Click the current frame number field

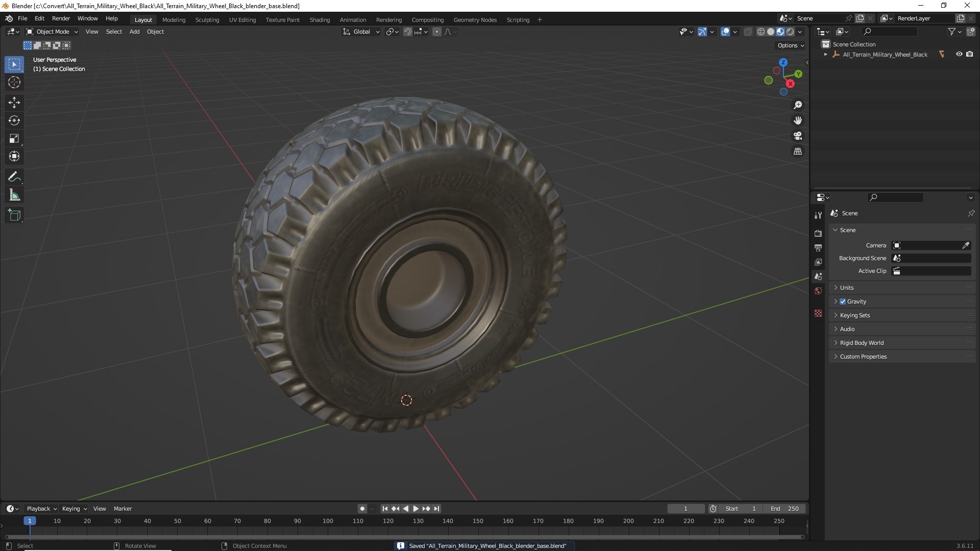(685, 509)
